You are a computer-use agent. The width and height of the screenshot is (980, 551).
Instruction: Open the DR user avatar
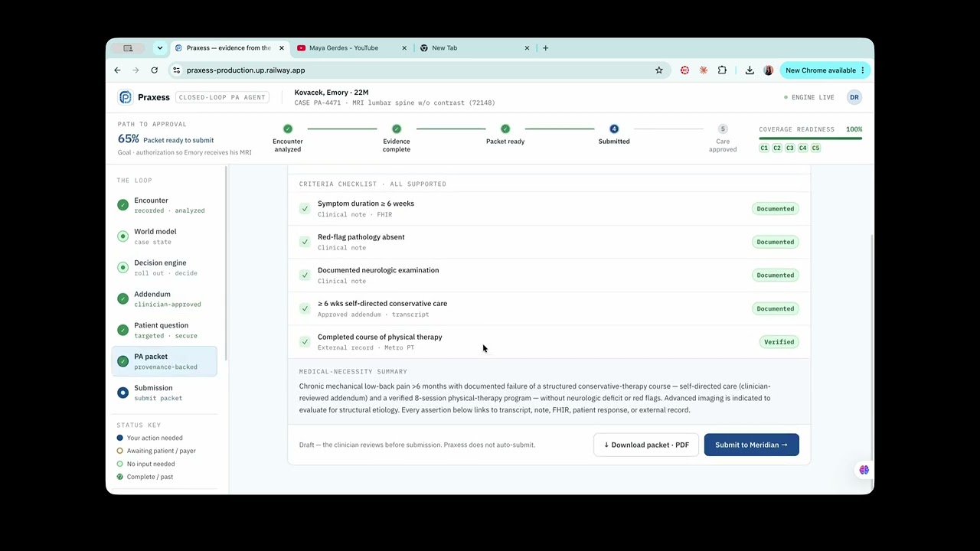pos(854,97)
